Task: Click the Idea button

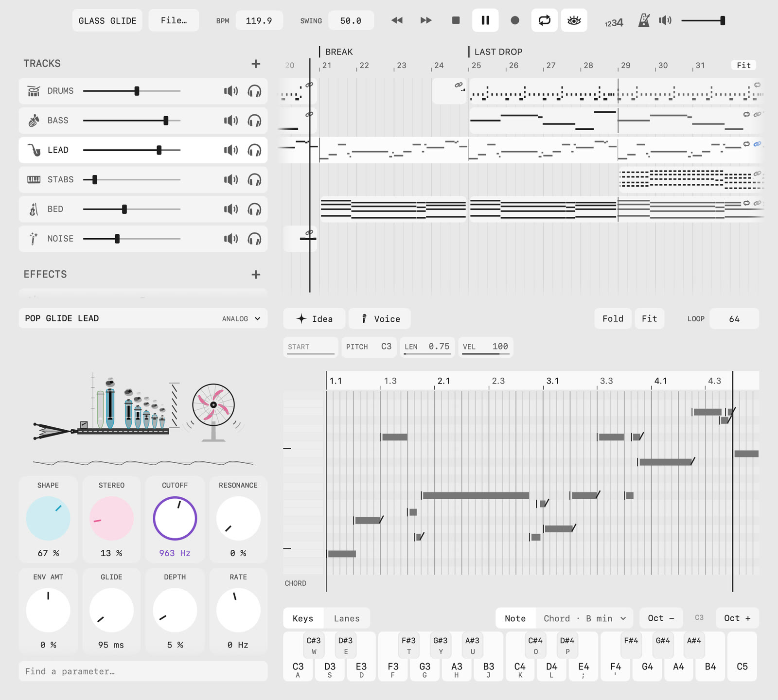Action: (314, 319)
